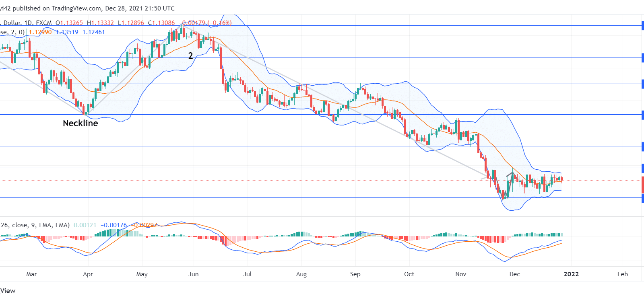The height and width of the screenshot is (300, 644).
Task: Click the '1D' timeframe in the chart legend
Action: point(28,23)
